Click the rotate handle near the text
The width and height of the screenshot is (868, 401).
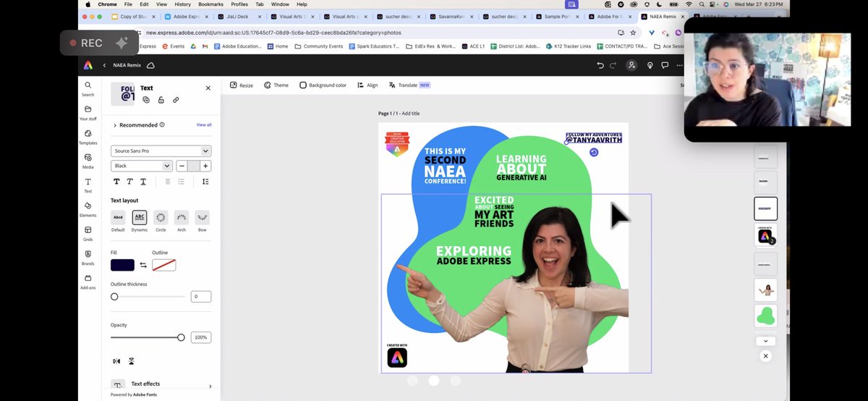594,152
